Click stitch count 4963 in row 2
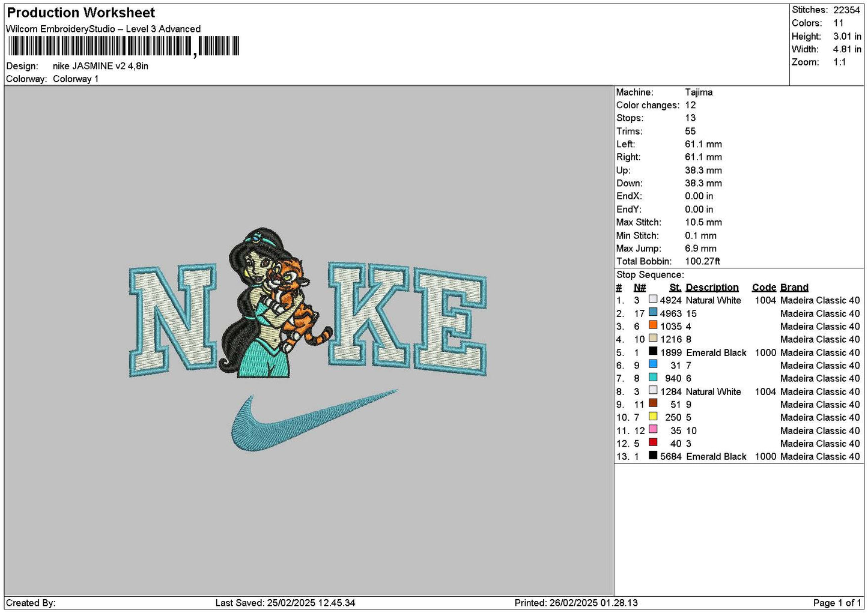868x613 pixels. tap(671, 313)
